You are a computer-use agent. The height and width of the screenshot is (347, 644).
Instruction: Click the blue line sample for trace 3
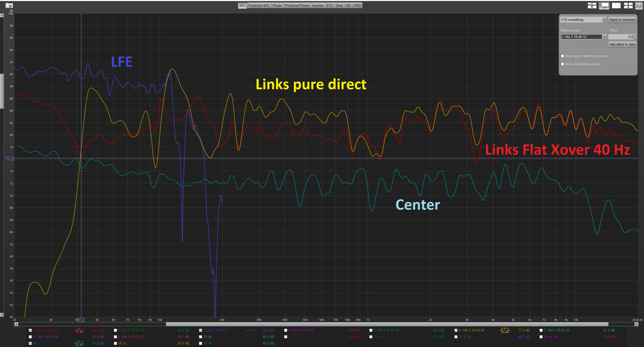tap(250, 331)
